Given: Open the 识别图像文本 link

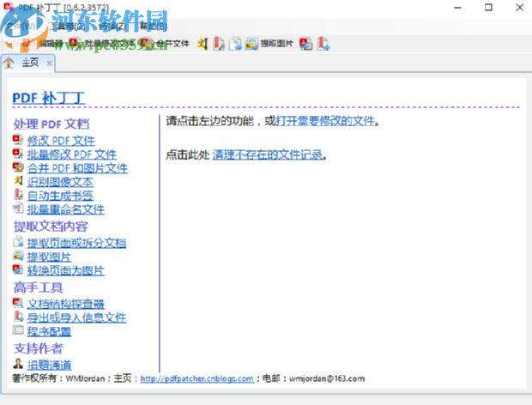Looking at the screenshot, I should 60,182.
